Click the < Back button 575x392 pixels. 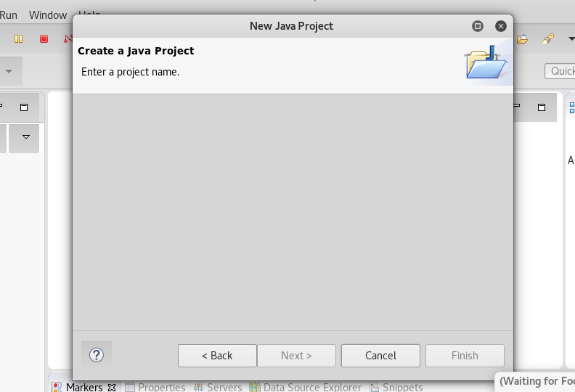pos(217,355)
